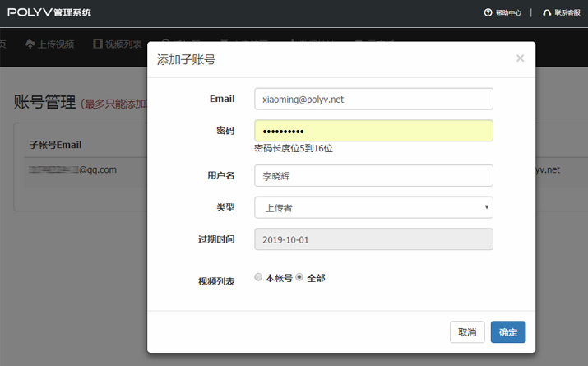The width and height of the screenshot is (588, 366).
Task: Click the Email input field
Action: point(373,99)
